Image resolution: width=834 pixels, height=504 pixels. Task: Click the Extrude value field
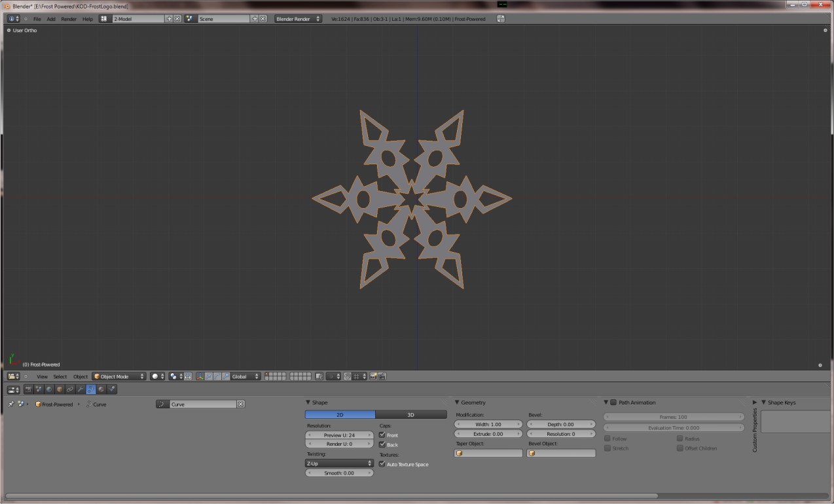click(x=488, y=434)
